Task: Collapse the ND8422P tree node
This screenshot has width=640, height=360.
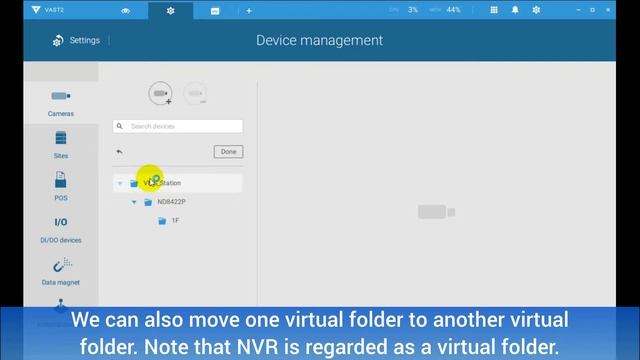Action: coord(134,202)
